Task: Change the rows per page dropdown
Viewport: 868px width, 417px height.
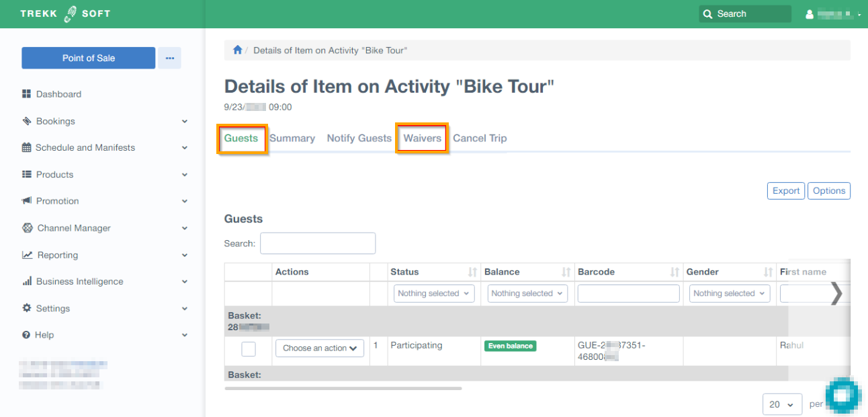Action: pyautogui.click(x=782, y=404)
